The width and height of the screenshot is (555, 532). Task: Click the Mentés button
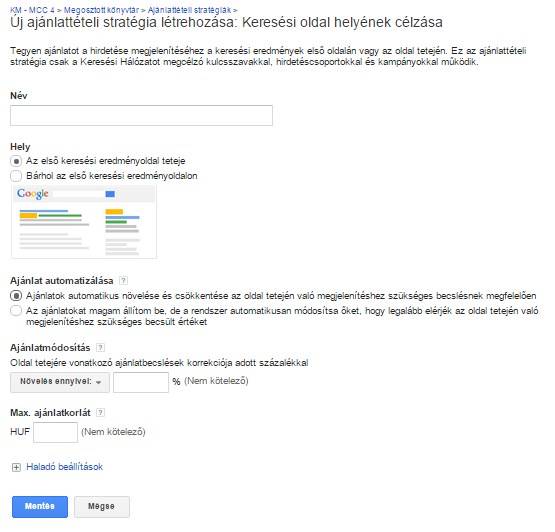pyautogui.click(x=40, y=507)
